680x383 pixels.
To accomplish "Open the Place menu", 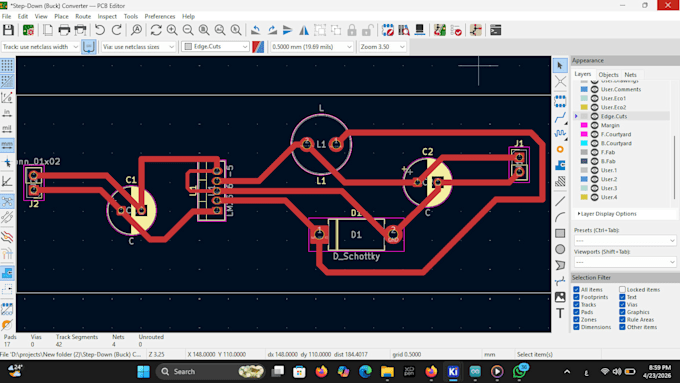I will click(61, 16).
